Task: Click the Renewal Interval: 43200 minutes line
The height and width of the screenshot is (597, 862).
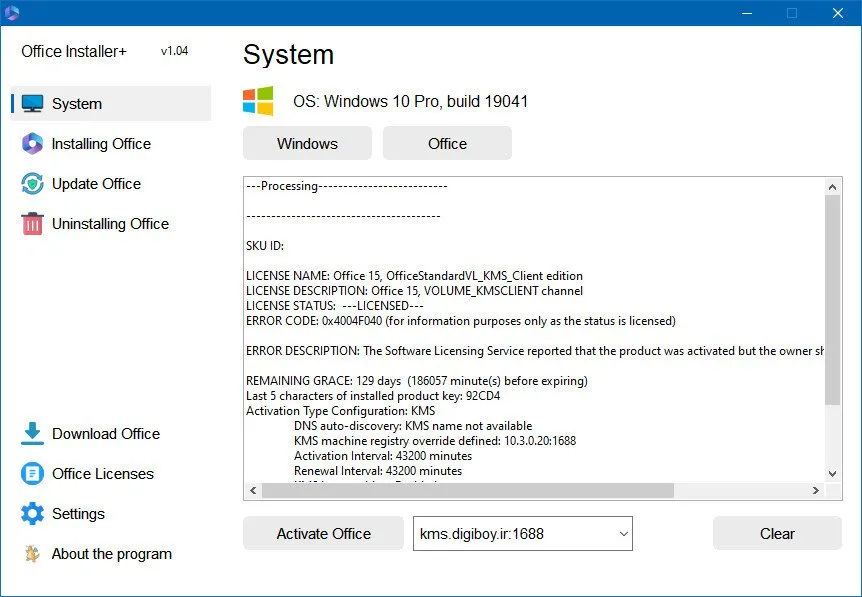Action: point(378,471)
